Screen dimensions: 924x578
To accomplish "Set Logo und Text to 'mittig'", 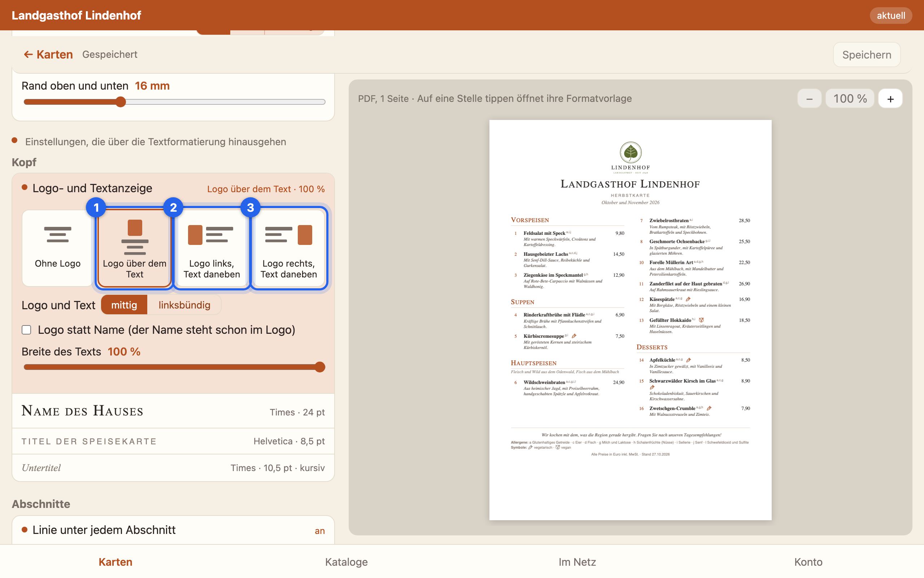I will point(124,305).
